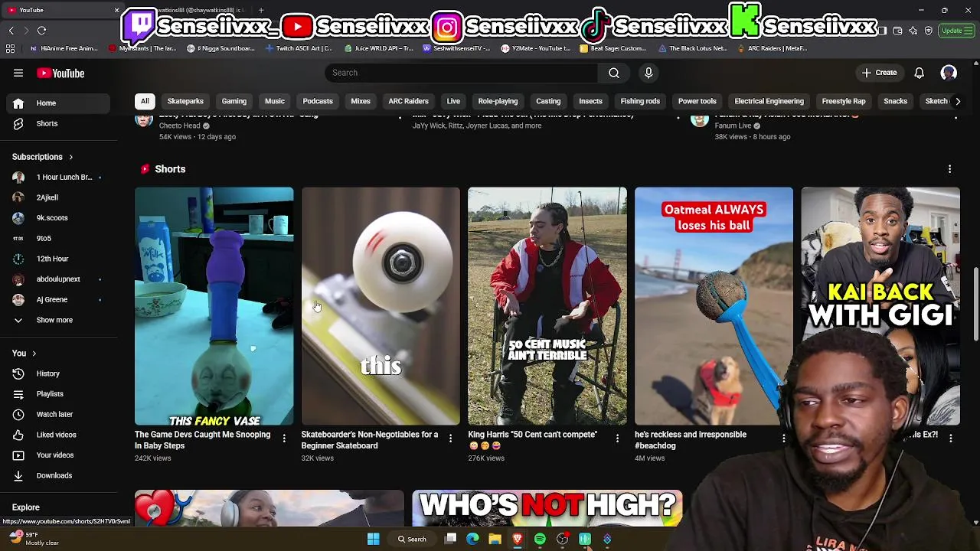Select the Electrical Engineering chip
980x551 pixels.
pyautogui.click(x=769, y=101)
